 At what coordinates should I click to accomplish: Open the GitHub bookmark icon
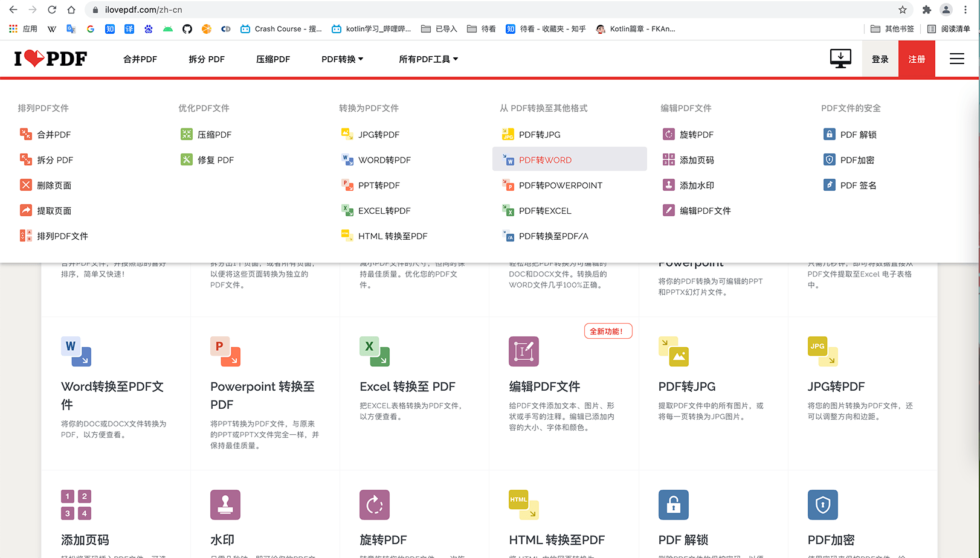tap(187, 28)
